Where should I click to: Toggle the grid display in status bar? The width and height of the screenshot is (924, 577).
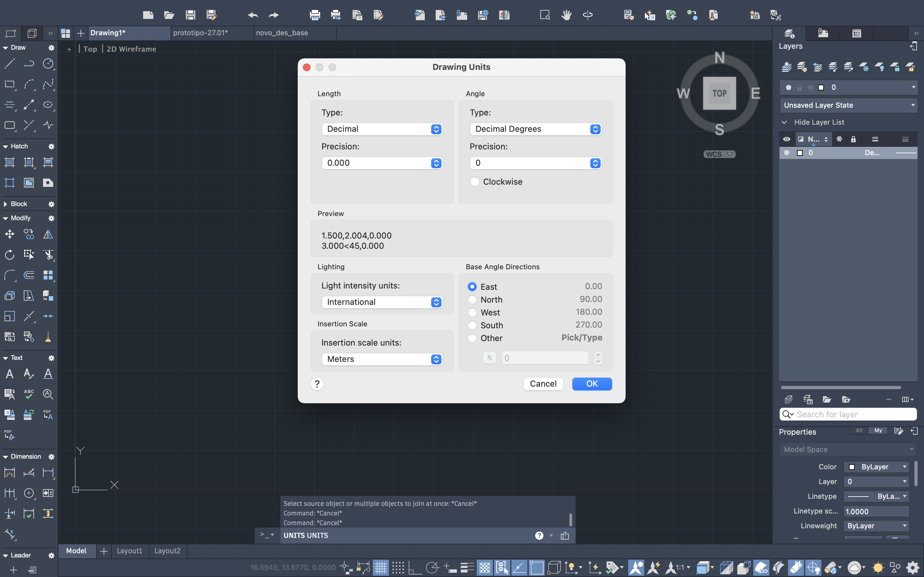pyautogui.click(x=380, y=567)
